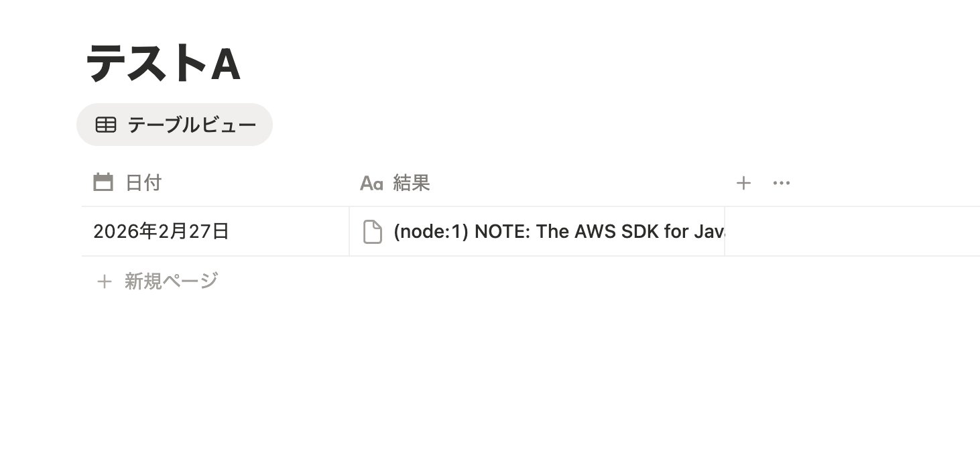Click the empty cell right of 結果 column
The width and height of the screenshot is (980, 461).
(851, 231)
